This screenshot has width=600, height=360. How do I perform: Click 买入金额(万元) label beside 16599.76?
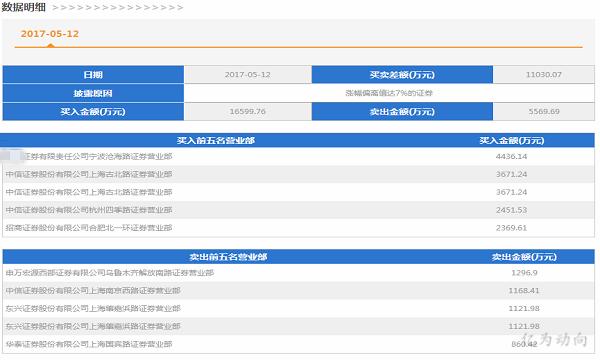click(x=93, y=112)
